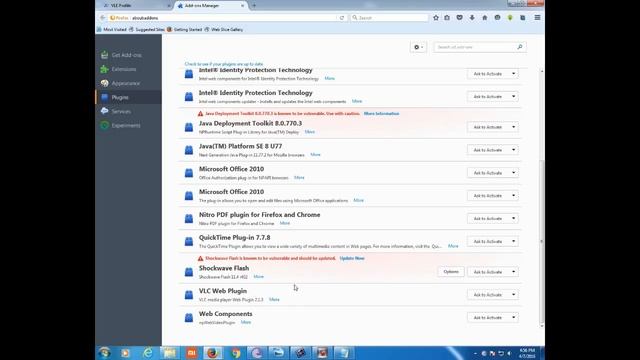
Task: Click Nitro PDF plugin brick icon
Action: (x=189, y=219)
